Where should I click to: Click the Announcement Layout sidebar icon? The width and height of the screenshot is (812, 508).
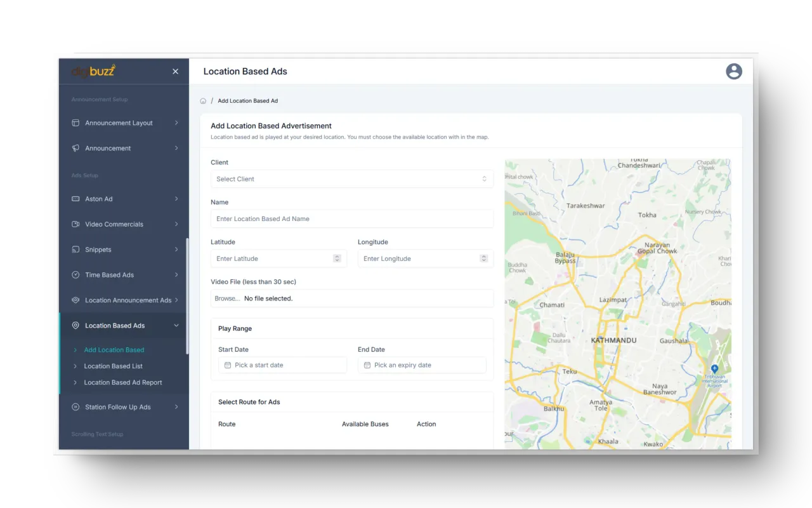click(75, 123)
